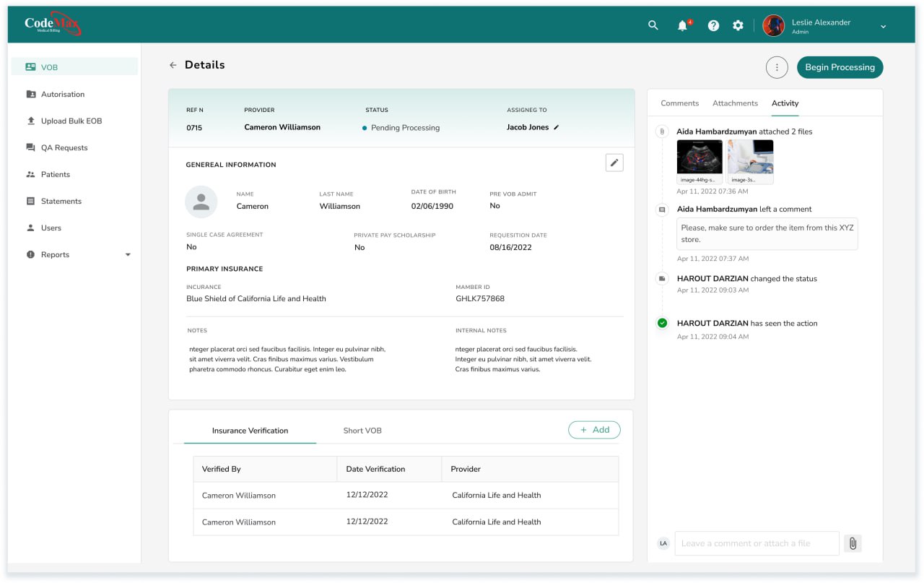Image resolution: width=924 pixels, height=583 pixels.
Task: Switch to the Attachments tab
Action: pyautogui.click(x=735, y=103)
